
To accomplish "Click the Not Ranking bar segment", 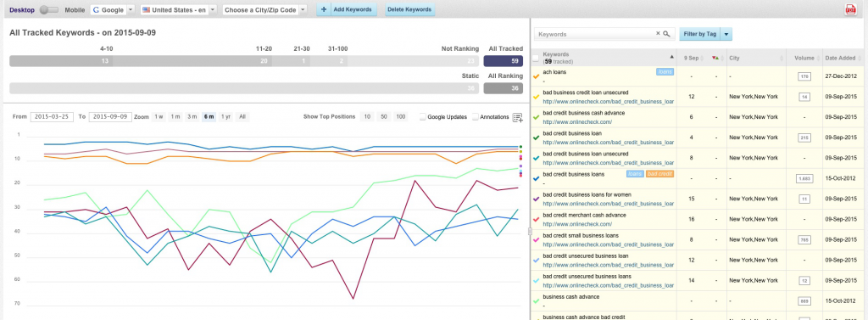I will pos(414,61).
